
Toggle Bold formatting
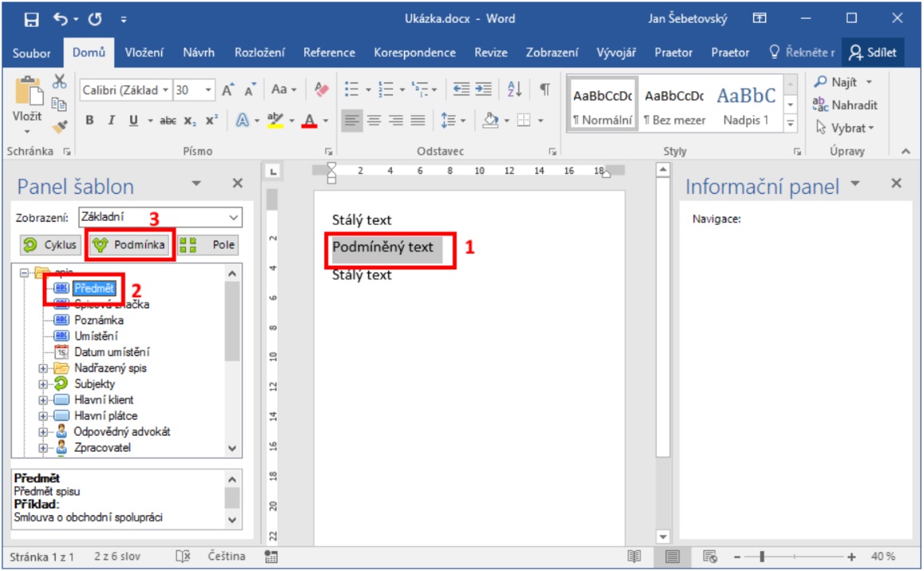(90, 121)
